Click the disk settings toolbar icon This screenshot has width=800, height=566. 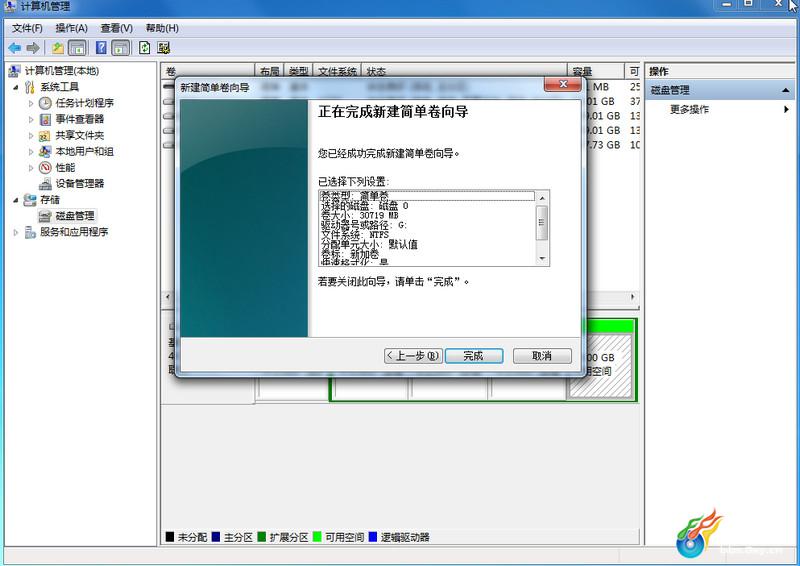163,48
